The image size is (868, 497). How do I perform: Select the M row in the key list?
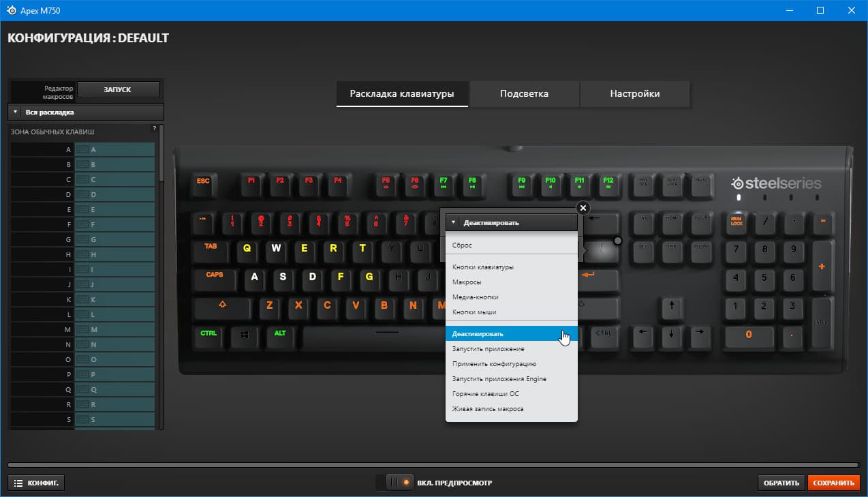coord(82,329)
